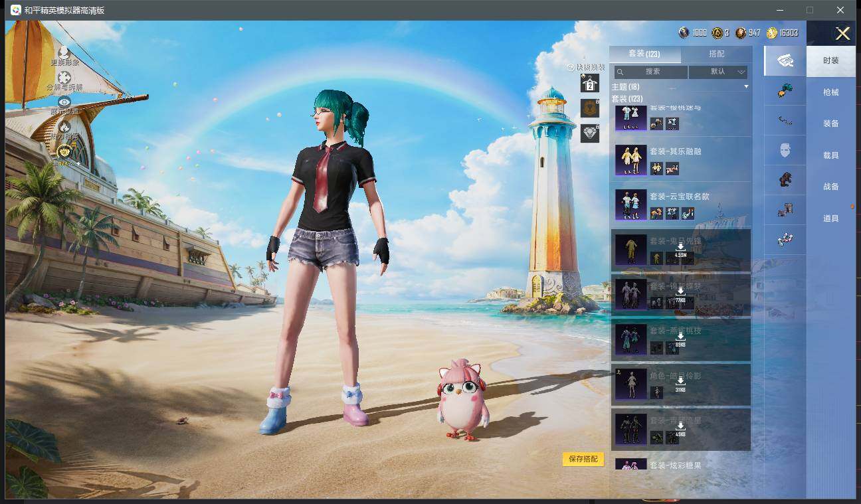Select the locked bear-emblem preset slot

click(x=590, y=108)
